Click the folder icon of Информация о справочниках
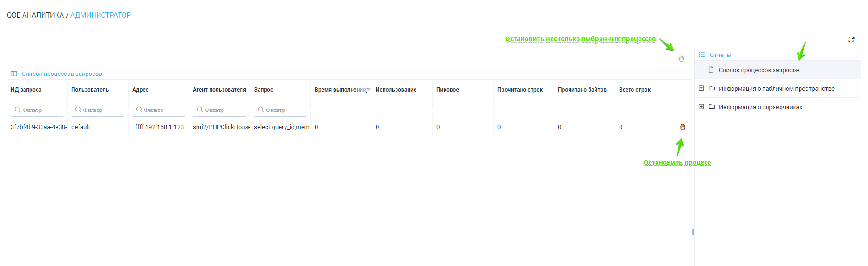 pyautogui.click(x=712, y=107)
